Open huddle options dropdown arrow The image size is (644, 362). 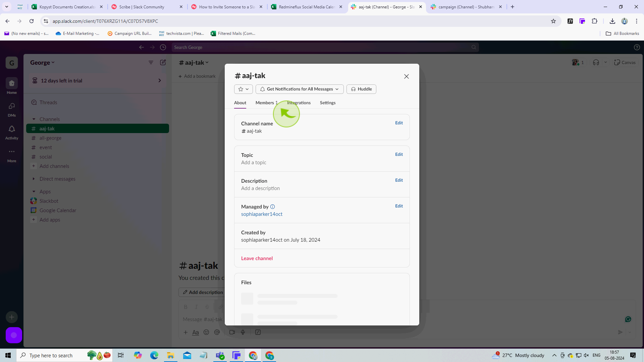pos(605,62)
